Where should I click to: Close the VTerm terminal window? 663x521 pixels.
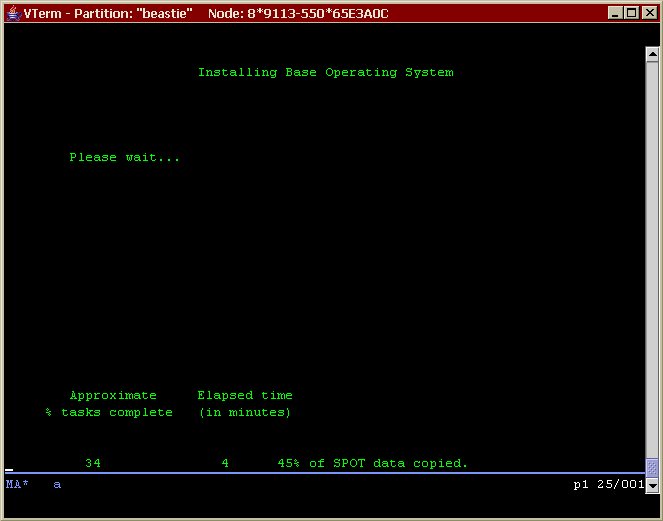tap(647, 13)
